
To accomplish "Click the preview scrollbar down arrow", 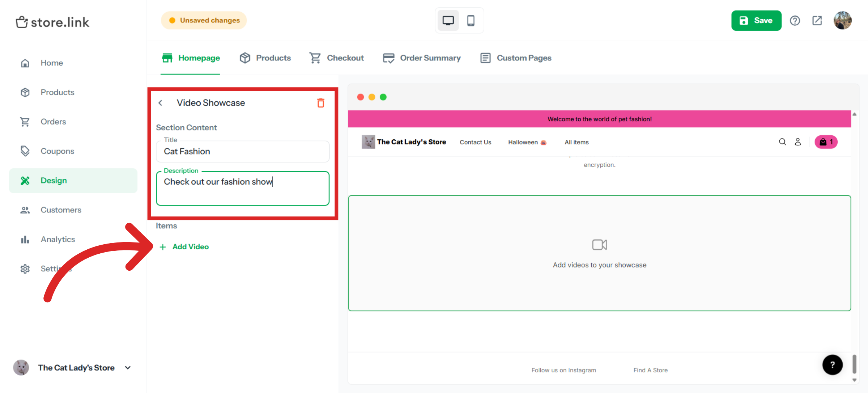I will [854, 380].
